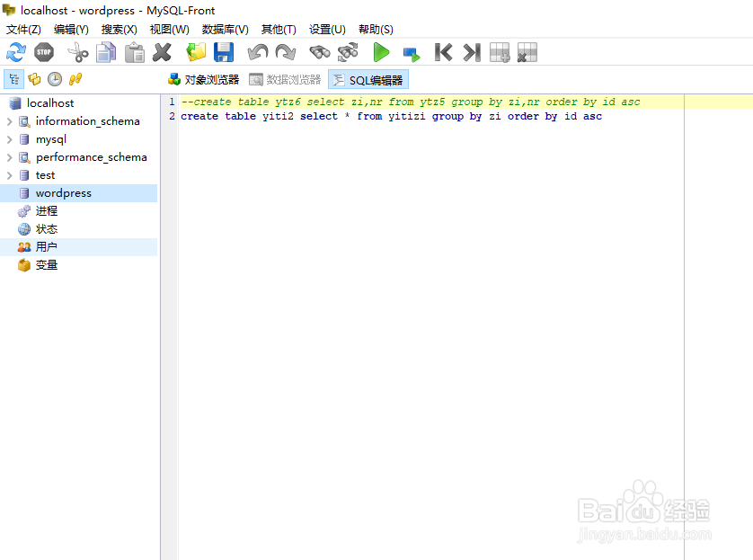The height and width of the screenshot is (560, 753).
Task: Expand the performance_schema database node
Action: point(9,157)
